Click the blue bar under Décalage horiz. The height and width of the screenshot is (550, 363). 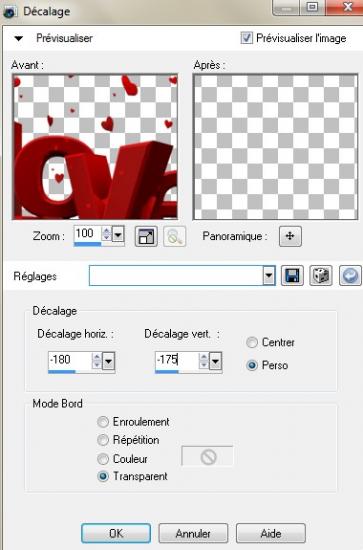click(62, 371)
